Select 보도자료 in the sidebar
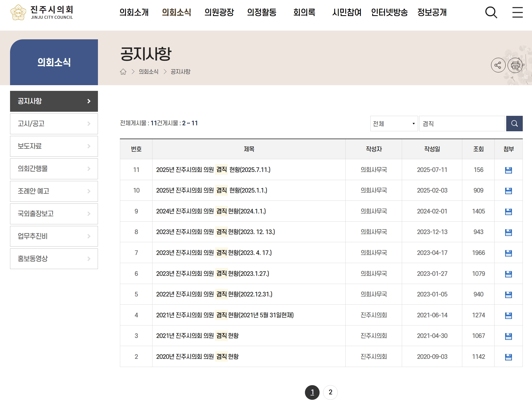The height and width of the screenshot is (412, 532). pos(54,146)
